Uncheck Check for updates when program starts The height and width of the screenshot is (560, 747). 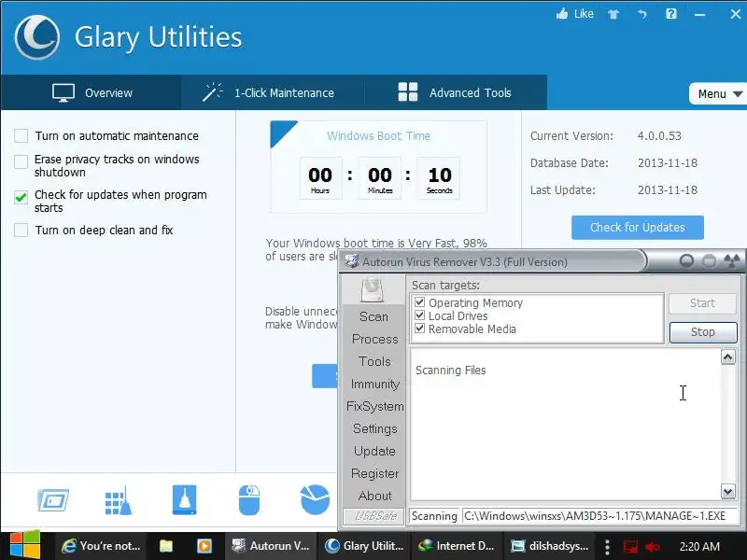tap(21, 197)
